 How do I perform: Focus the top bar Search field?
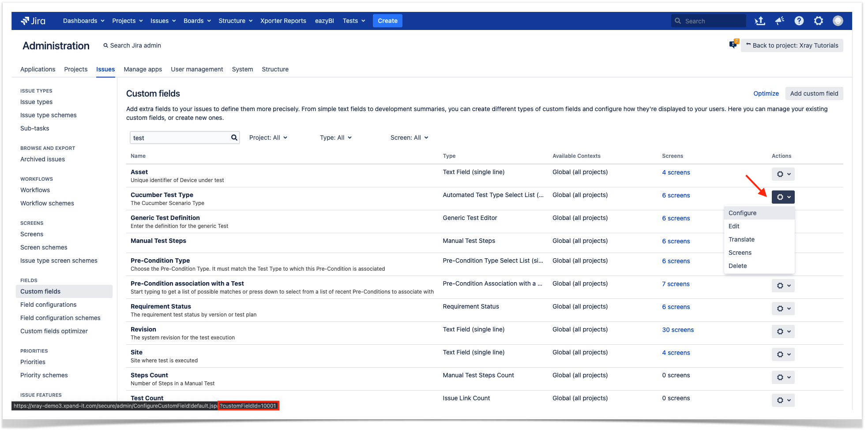(709, 21)
